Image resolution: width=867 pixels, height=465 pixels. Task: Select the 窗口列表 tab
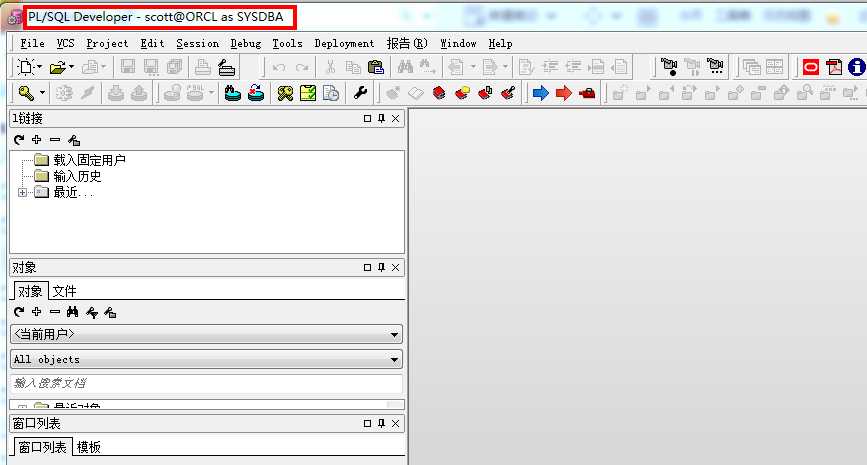[43, 447]
